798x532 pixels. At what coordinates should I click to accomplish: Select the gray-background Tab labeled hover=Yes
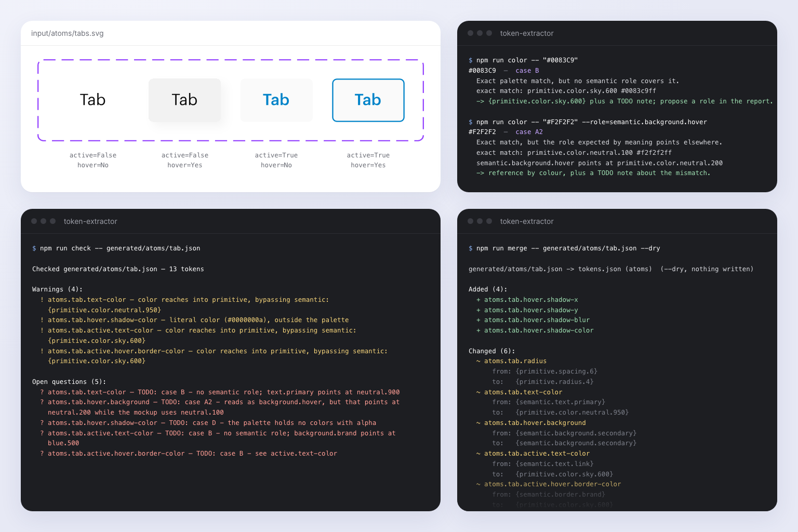point(184,100)
